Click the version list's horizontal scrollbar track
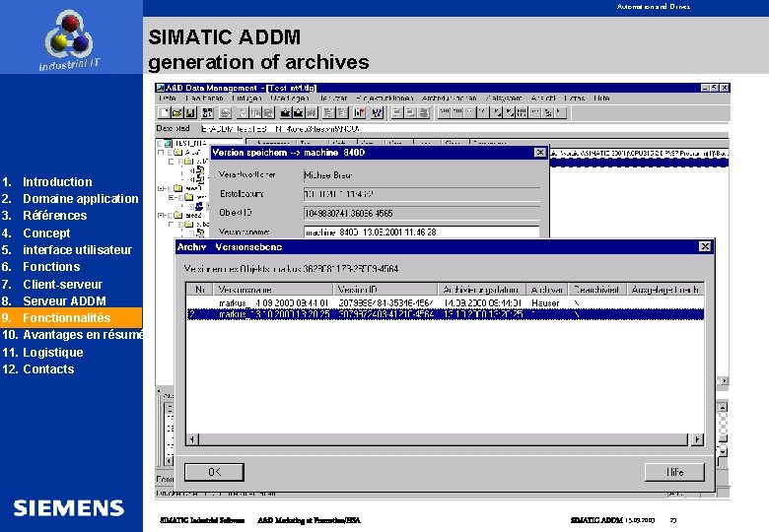 (444, 439)
